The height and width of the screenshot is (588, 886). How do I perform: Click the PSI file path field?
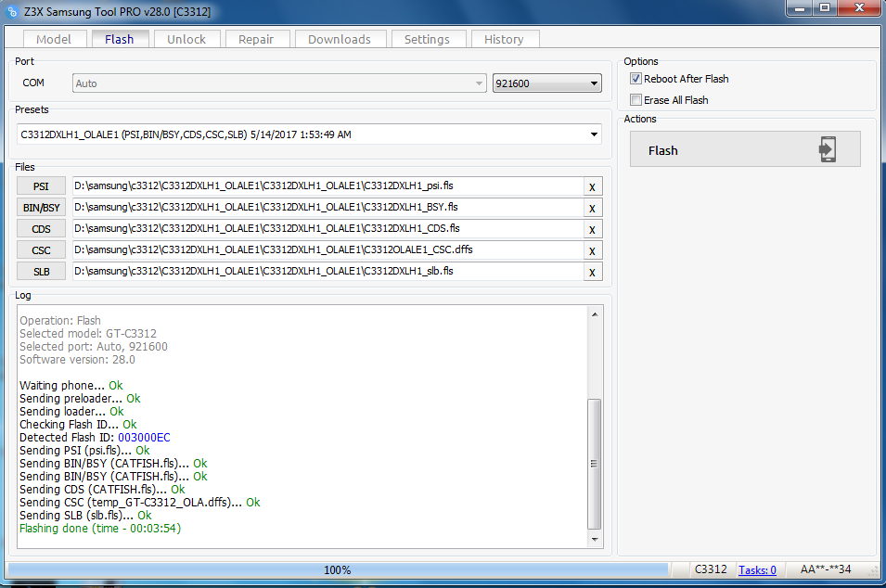click(327, 185)
